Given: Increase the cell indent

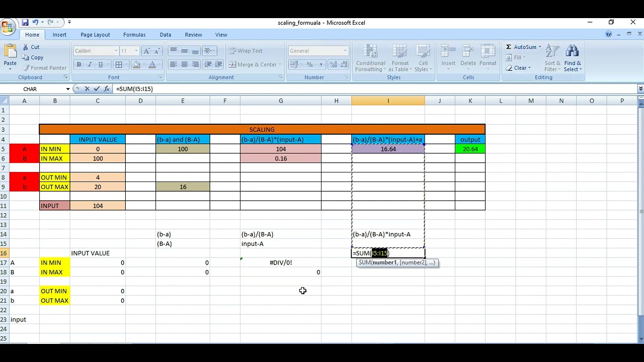Looking at the screenshot, I should coord(218,64).
